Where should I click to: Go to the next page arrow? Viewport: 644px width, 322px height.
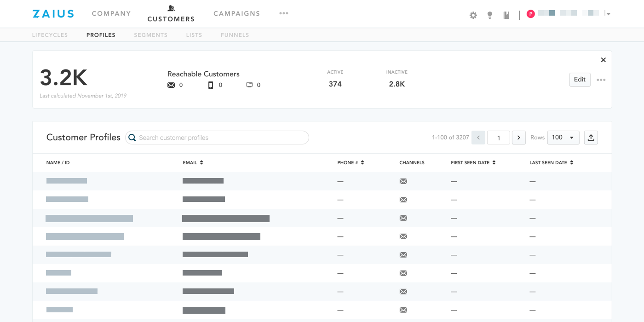[x=519, y=138]
